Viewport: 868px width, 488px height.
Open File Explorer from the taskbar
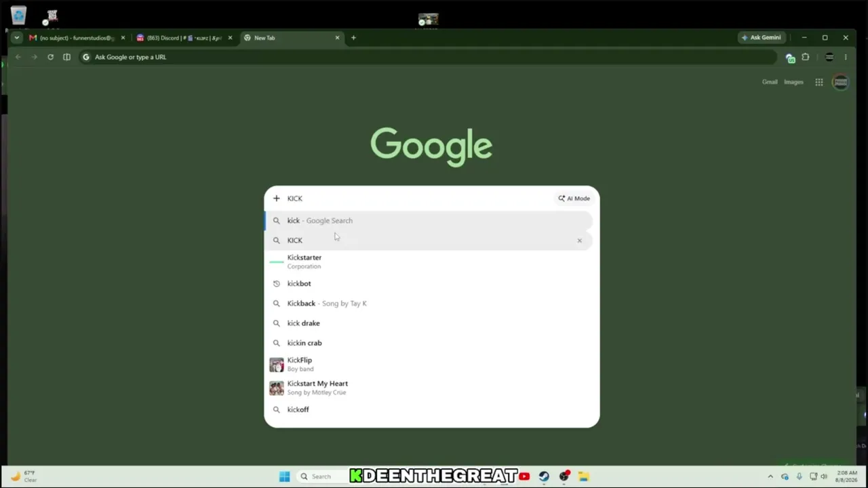(x=583, y=476)
